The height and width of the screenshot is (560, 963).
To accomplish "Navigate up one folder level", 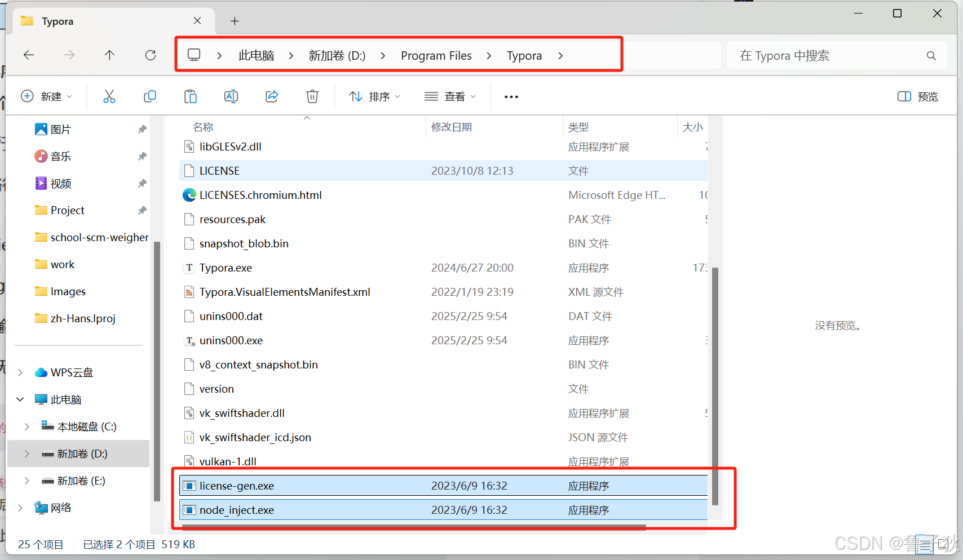I will (109, 55).
